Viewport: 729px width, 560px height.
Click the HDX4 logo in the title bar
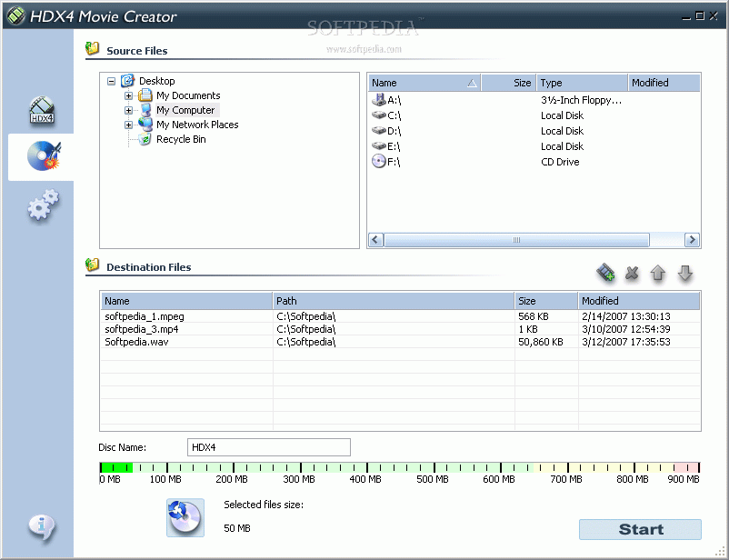pyautogui.click(x=15, y=16)
